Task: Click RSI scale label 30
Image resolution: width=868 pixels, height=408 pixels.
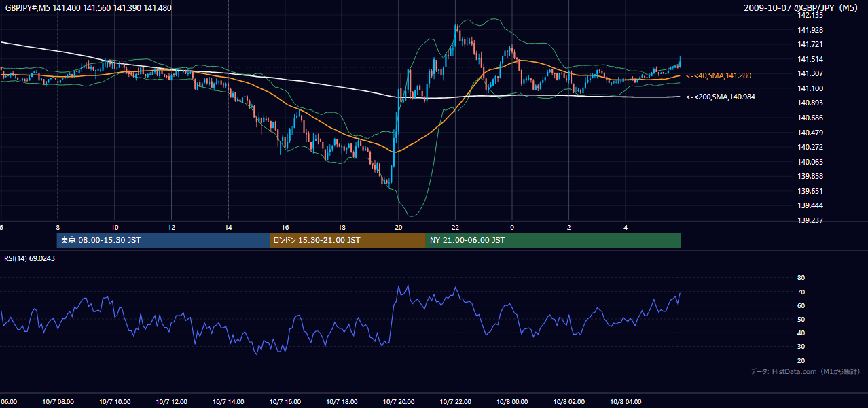Action: coord(801,346)
